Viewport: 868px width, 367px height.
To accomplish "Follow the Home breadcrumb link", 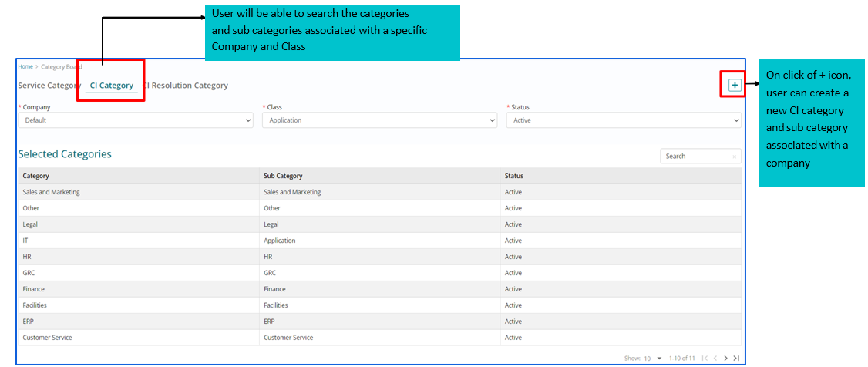I will 25,67.
